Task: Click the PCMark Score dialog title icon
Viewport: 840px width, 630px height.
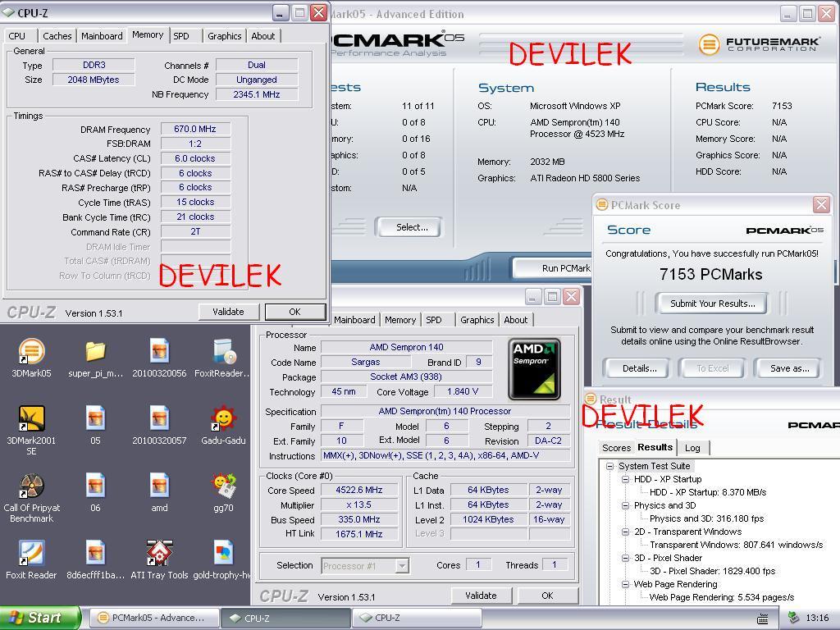Action: pyautogui.click(x=602, y=204)
